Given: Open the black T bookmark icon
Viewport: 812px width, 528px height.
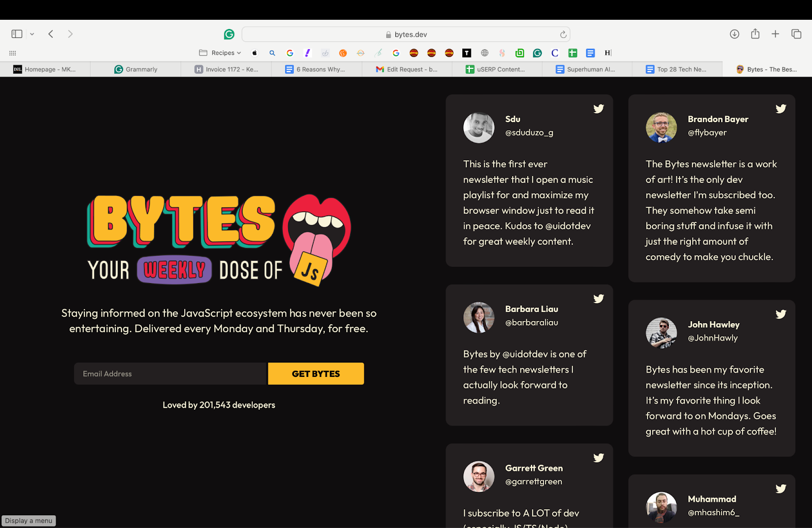Looking at the screenshot, I should tap(466, 53).
